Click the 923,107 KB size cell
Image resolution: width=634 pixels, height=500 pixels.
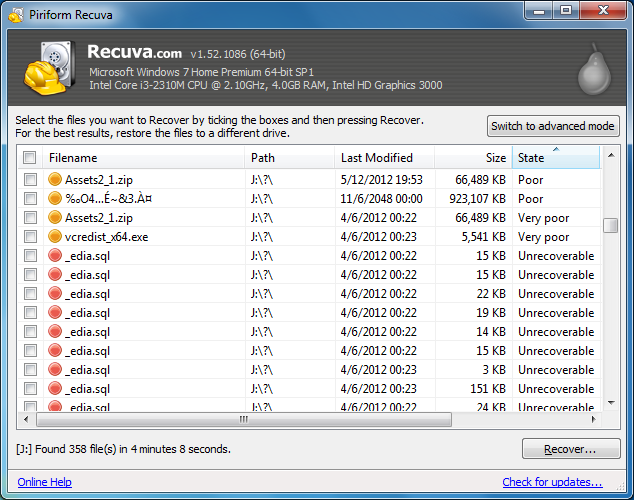(477, 199)
